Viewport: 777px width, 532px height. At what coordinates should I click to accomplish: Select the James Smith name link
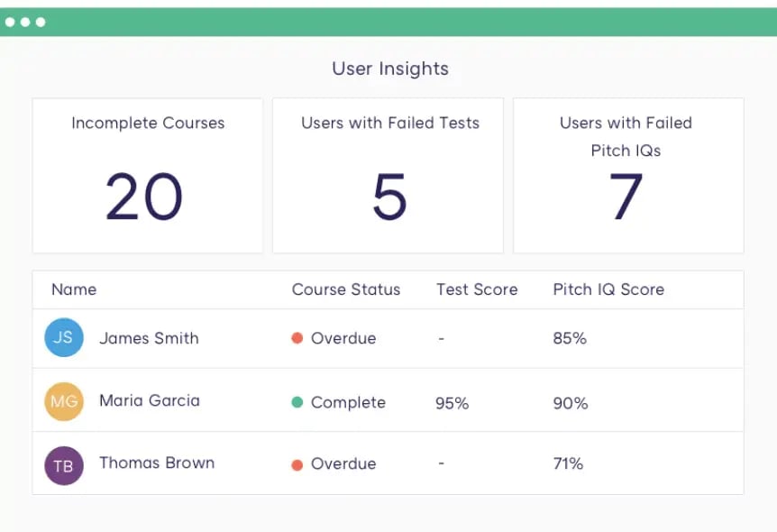[149, 338]
